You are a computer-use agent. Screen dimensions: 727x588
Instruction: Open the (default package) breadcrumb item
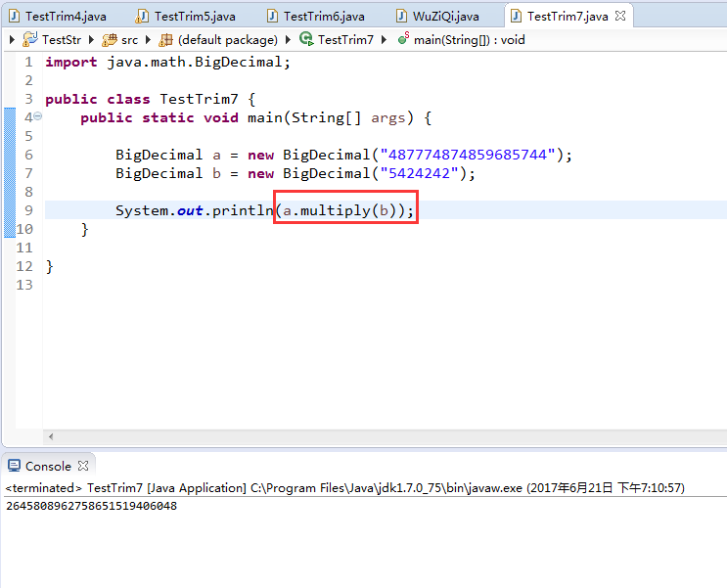tap(228, 40)
